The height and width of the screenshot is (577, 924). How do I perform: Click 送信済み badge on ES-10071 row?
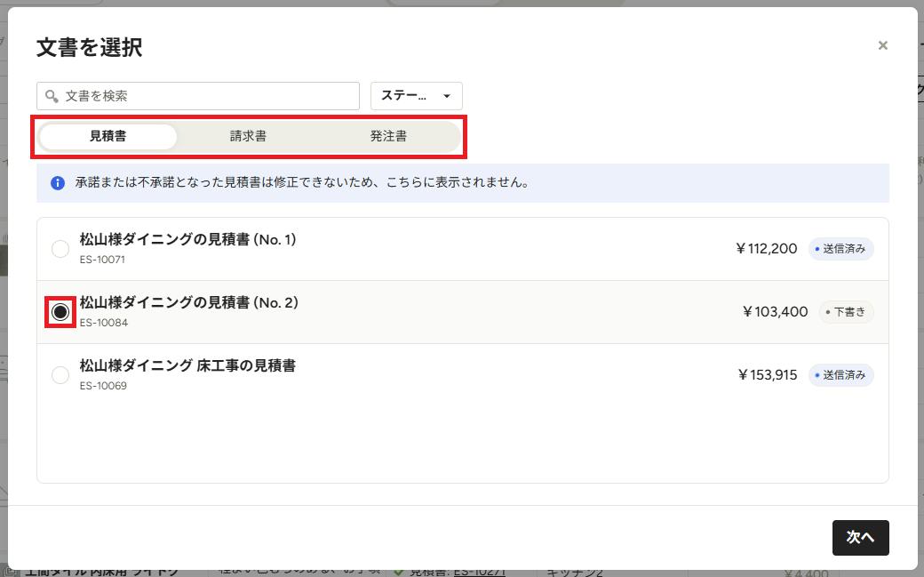click(840, 249)
